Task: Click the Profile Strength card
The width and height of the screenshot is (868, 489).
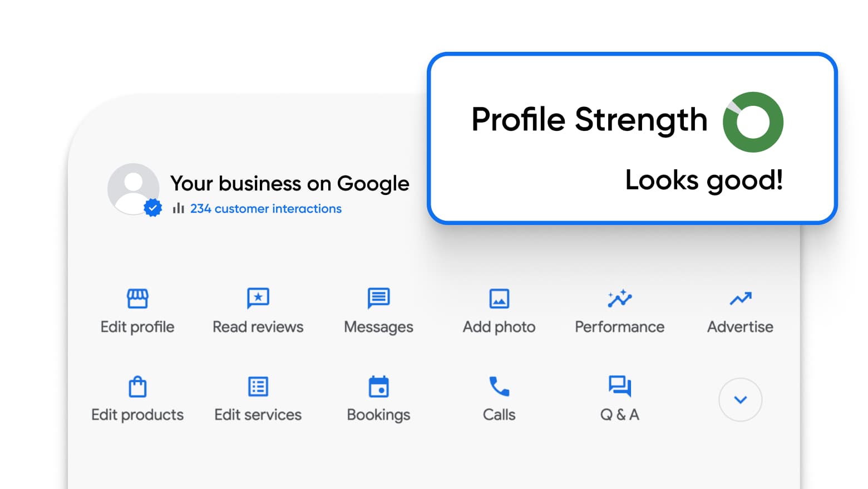Action: tap(632, 138)
